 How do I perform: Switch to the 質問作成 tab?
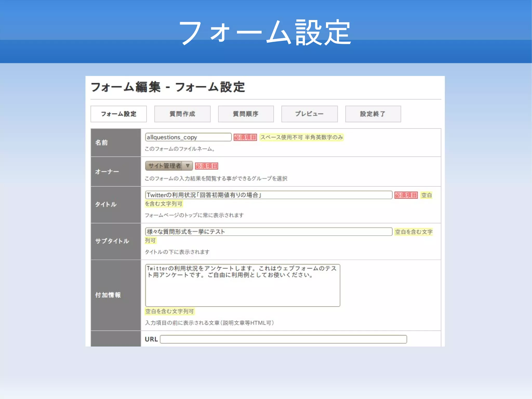182,114
